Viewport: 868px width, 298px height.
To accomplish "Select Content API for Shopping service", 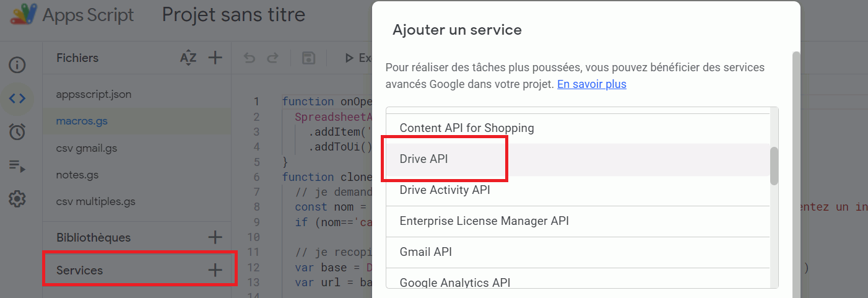I will click(578, 128).
